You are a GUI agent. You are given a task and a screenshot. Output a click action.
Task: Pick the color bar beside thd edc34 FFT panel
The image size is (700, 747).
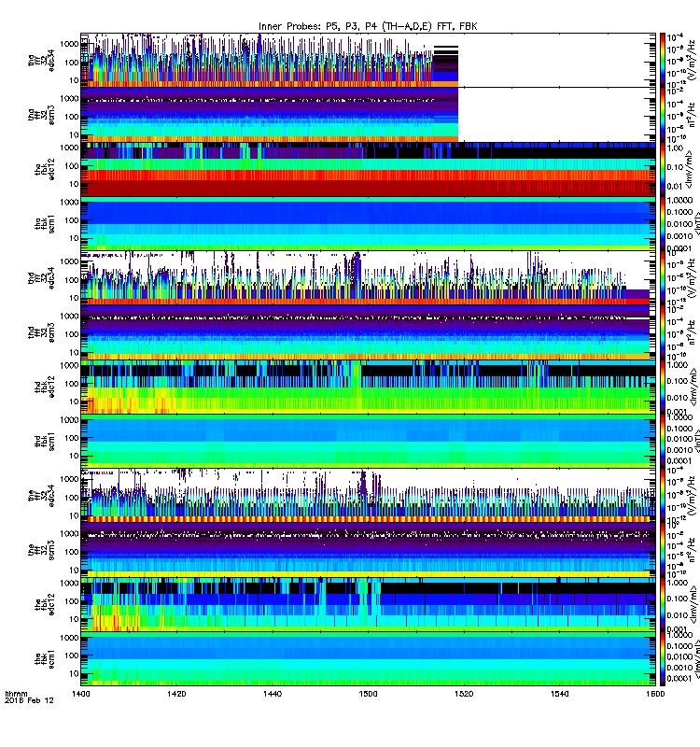(x=662, y=277)
